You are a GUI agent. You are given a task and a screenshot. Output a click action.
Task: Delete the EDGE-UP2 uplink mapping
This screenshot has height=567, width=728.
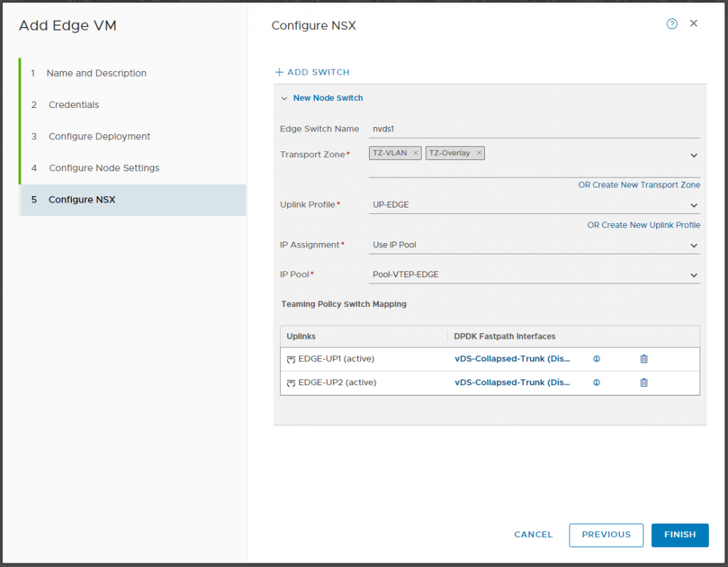[x=644, y=382]
